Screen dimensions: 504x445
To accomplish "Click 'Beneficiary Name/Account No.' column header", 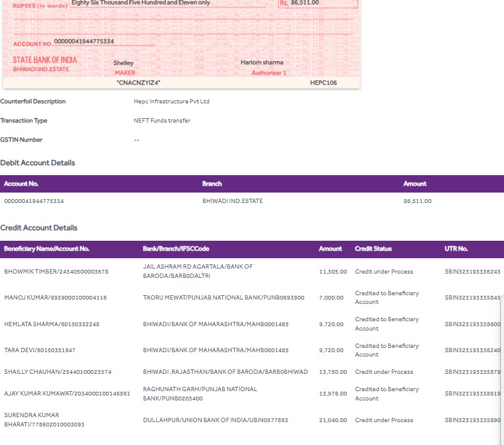I will pos(46,249).
